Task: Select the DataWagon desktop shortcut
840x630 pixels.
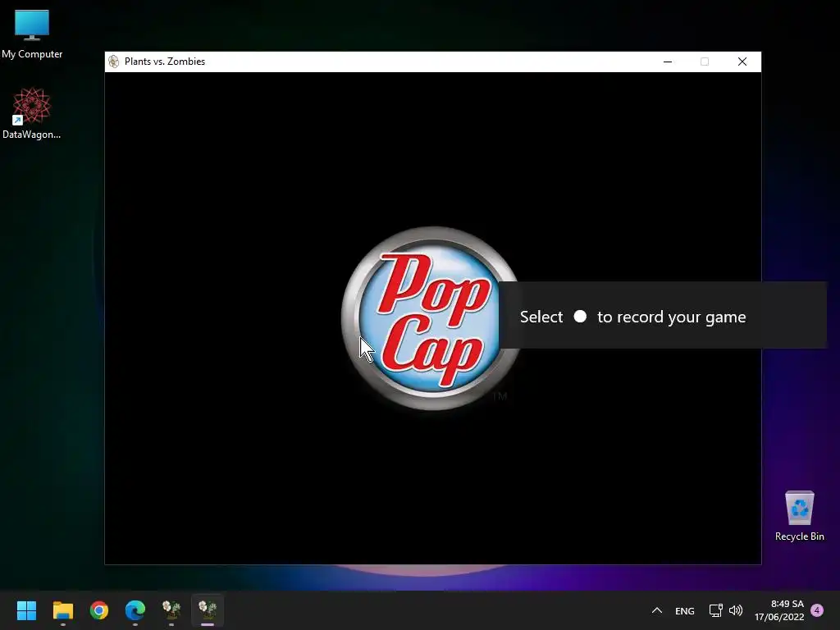Action: point(32,113)
